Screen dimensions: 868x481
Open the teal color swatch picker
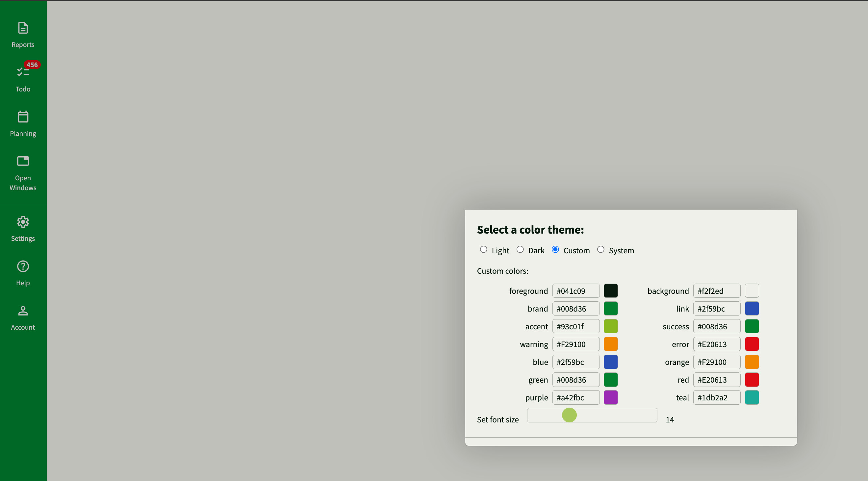(752, 398)
